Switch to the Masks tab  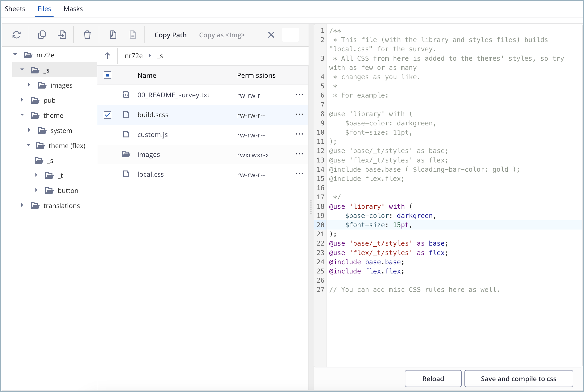click(73, 9)
